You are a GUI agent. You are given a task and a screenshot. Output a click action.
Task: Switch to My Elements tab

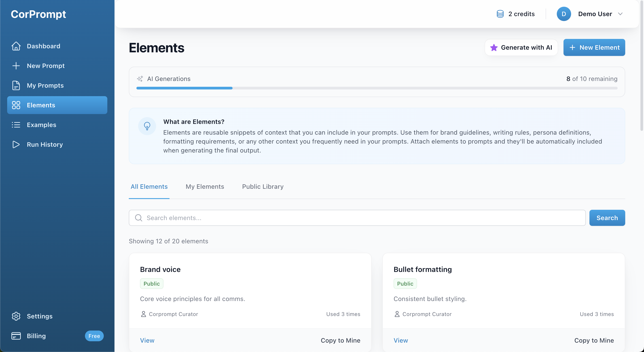[205, 187]
